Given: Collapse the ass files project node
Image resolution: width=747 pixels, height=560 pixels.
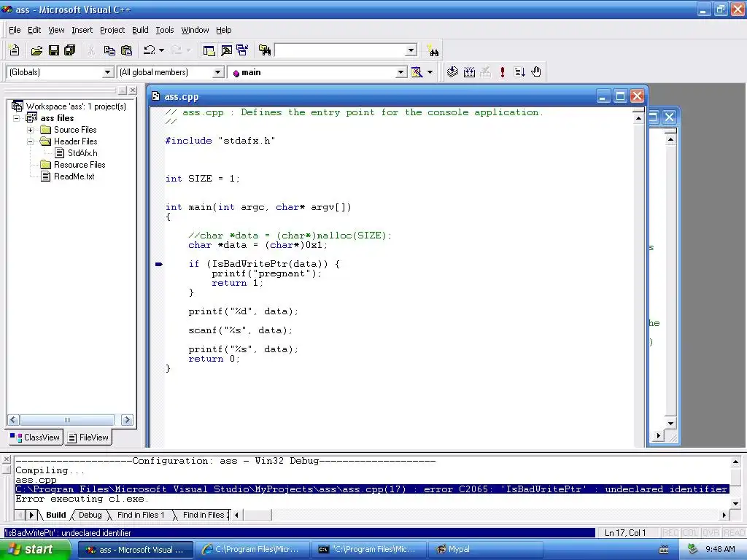Looking at the screenshot, I should 17,118.
